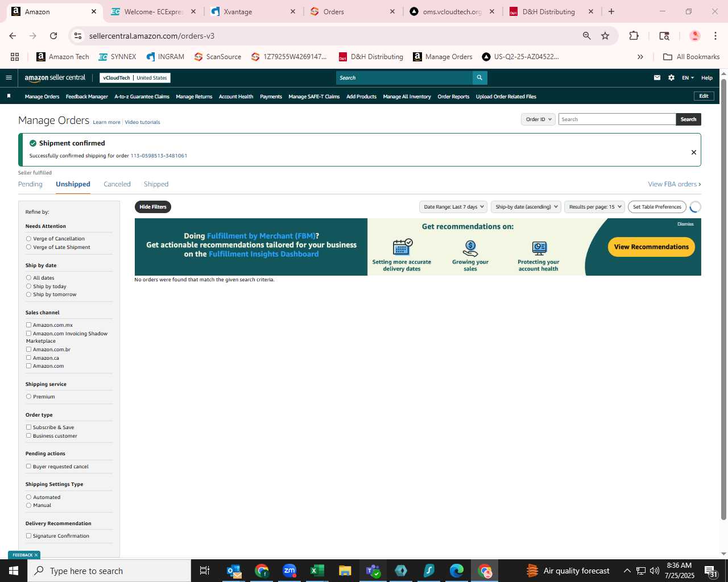Select Ship by today radio option
This screenshot has width=728, height=582.
[28, 286]
